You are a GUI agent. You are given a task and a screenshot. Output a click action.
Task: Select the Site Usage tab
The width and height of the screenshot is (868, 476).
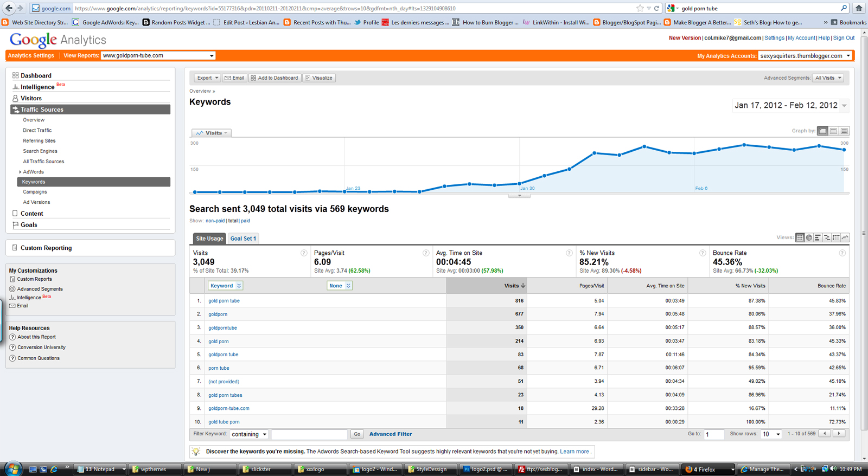[x=209, y=239]
